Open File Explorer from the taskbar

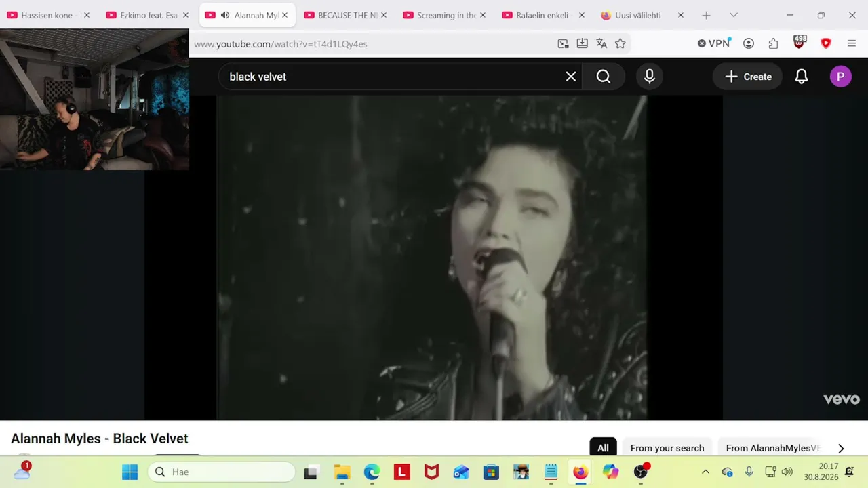pos(342,472)
